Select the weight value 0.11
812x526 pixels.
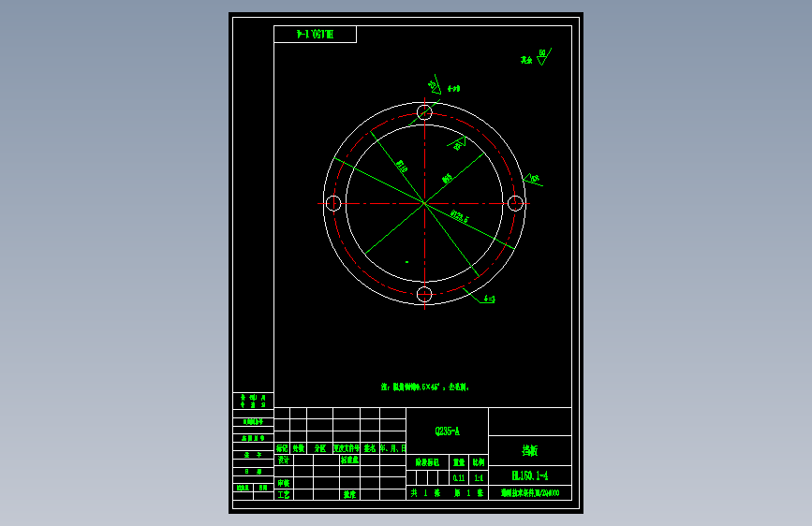(x=458, y=478)
